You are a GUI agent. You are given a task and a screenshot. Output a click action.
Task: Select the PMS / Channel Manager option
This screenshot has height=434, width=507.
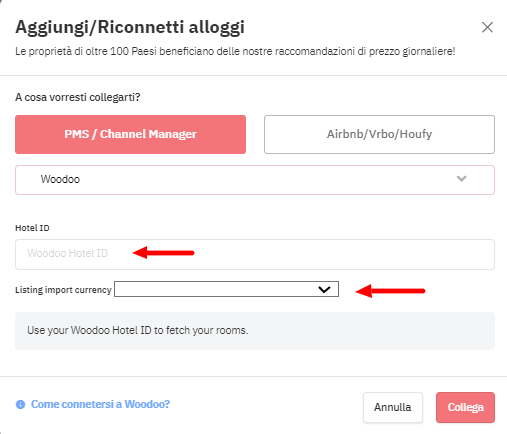pyautogui.click(x=130, y=134)
